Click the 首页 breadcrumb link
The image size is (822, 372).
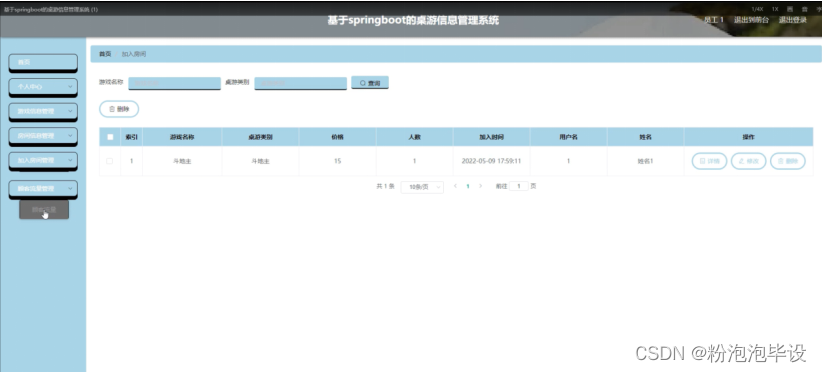[x=105, y=54]
